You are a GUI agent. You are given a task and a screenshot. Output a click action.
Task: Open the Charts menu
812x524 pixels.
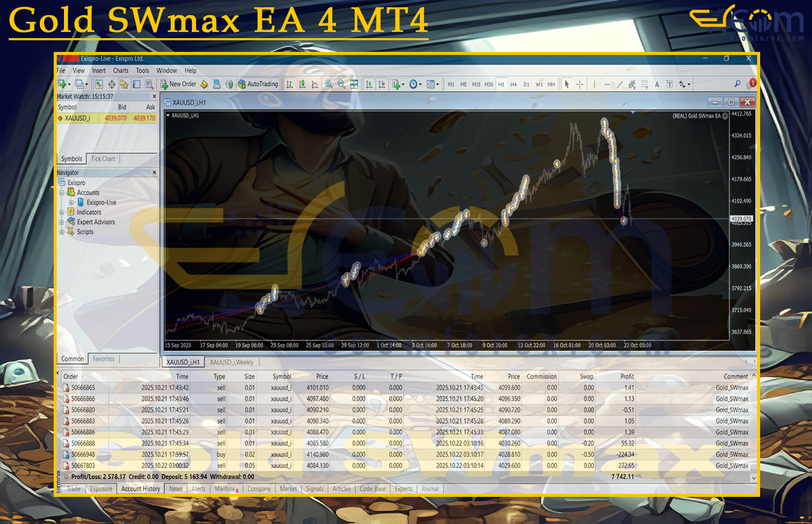(121, 71)
